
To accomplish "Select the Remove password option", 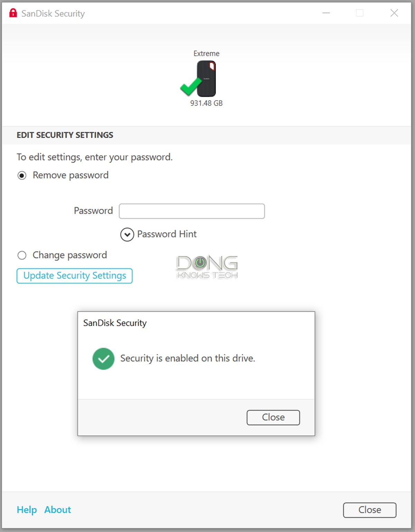I will [x=22, y=176].
